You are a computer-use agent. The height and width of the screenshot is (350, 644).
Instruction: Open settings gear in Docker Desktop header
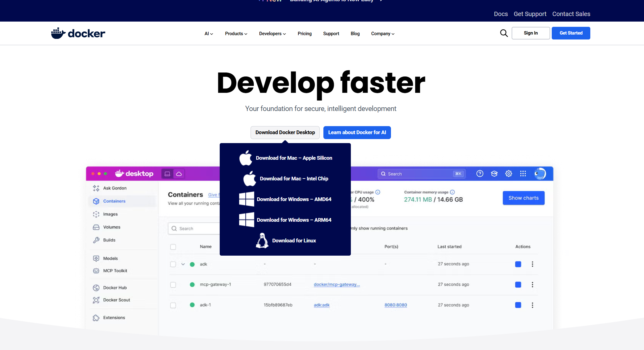[509, 174]
